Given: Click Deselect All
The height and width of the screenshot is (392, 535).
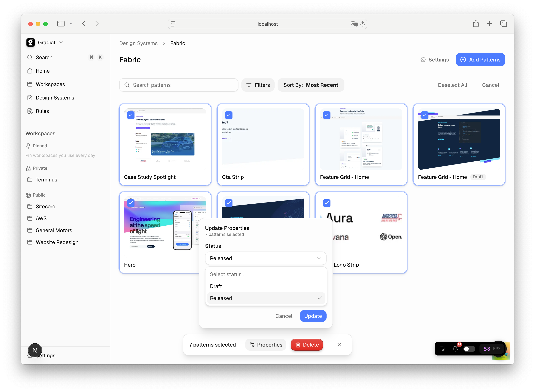Looking at the screenshot, I should click(452, 85).
